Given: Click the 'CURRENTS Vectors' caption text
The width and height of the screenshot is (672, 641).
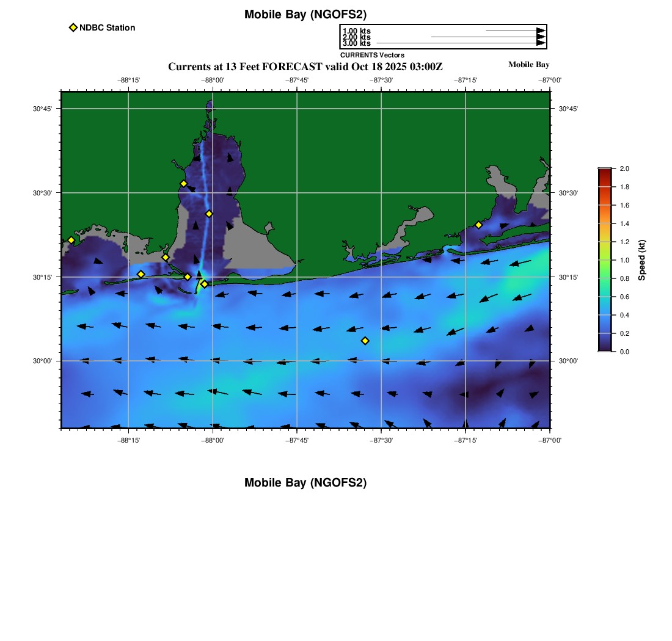Looking at the screenshot, I should pyautogui.click(x=372, y=55).
